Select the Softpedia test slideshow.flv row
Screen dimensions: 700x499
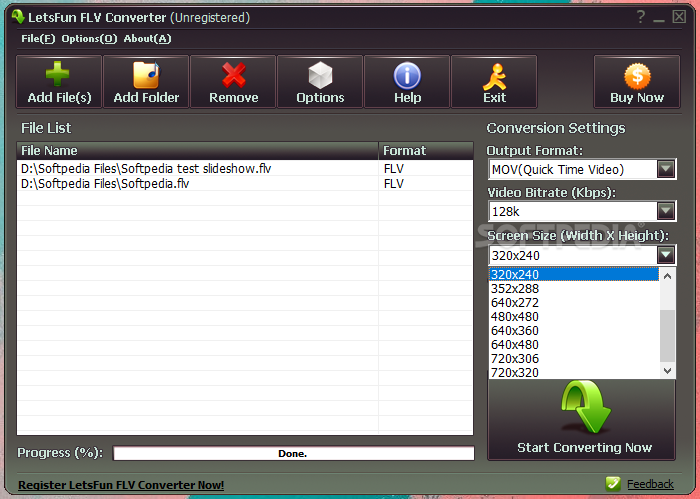click(x=245, y=169)
